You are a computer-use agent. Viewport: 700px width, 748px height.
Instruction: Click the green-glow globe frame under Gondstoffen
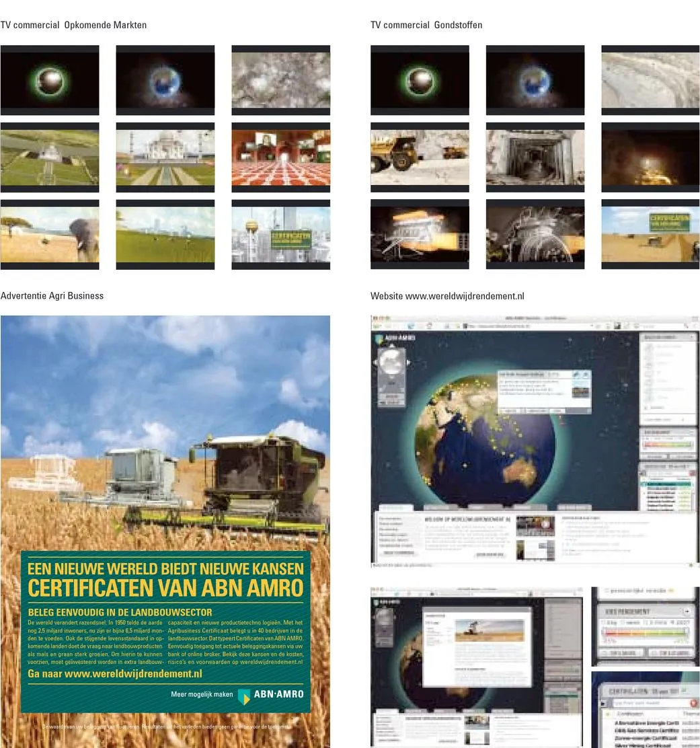(x=420, y=80)
